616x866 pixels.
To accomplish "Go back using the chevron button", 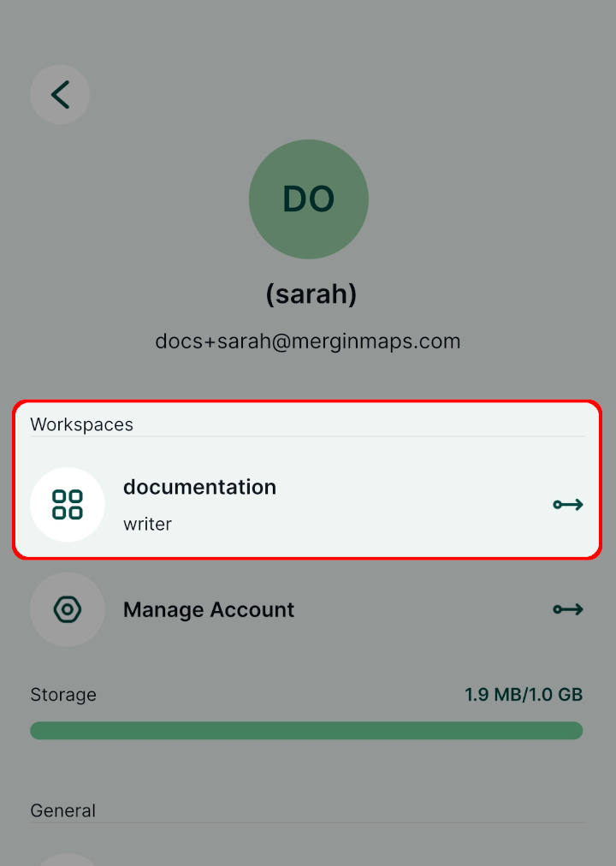I will pyautogui.click(x=60, y=94).
